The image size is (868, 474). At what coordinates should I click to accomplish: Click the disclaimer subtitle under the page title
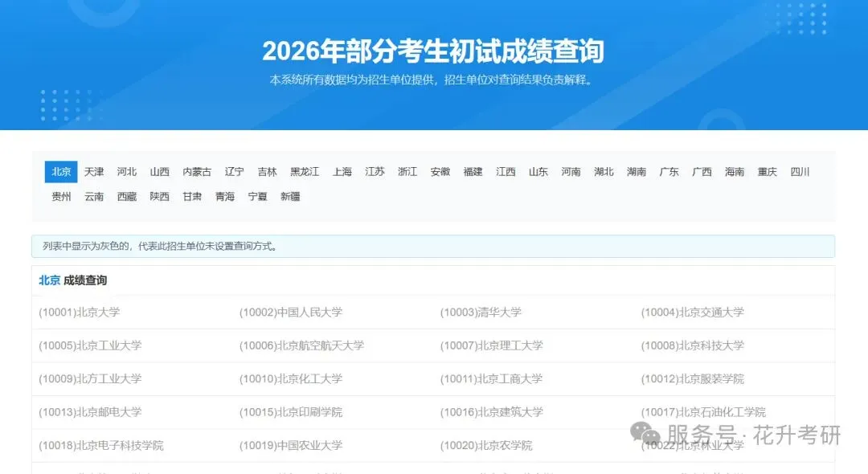pos(433,80)
